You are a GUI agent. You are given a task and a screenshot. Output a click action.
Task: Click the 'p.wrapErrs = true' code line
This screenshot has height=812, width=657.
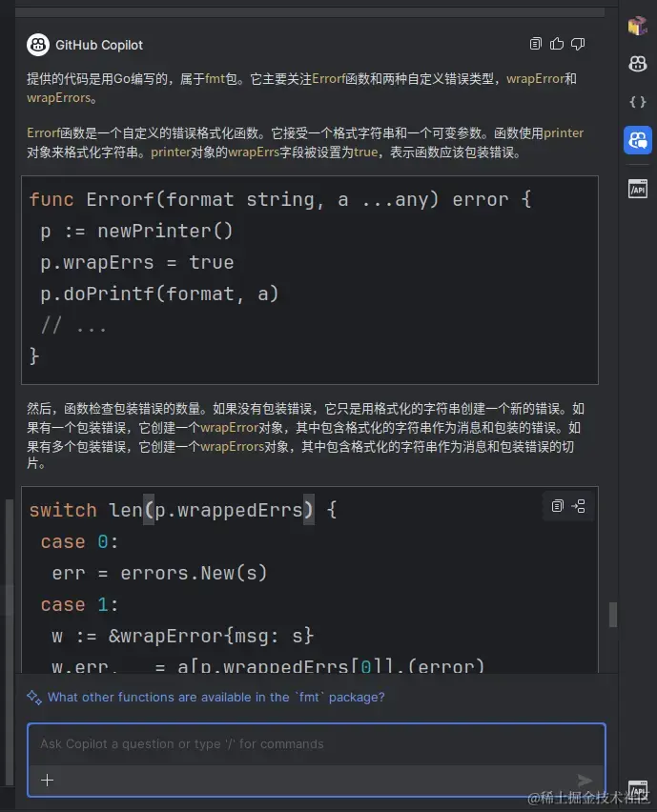(137, 262)
